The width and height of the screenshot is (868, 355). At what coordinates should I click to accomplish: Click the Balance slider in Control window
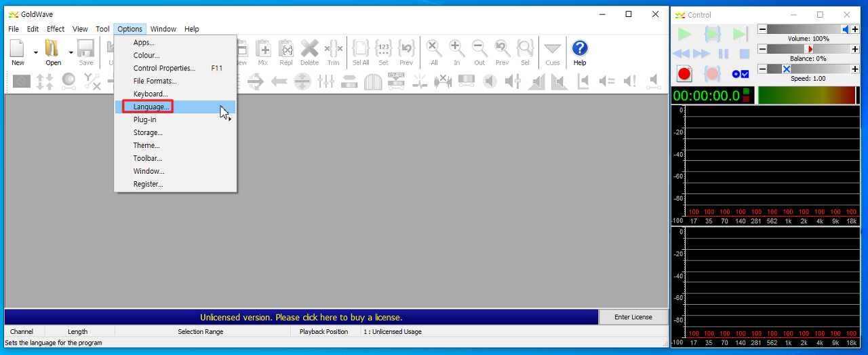[808, 49]
